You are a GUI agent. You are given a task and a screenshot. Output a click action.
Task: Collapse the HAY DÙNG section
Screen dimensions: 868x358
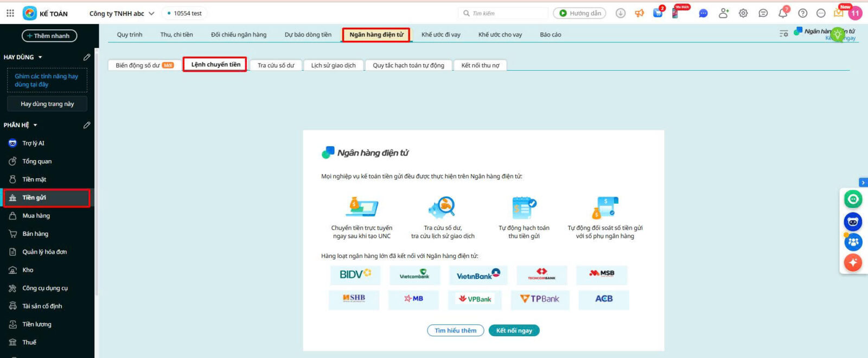pyautogui.click(x=40, y=57)
